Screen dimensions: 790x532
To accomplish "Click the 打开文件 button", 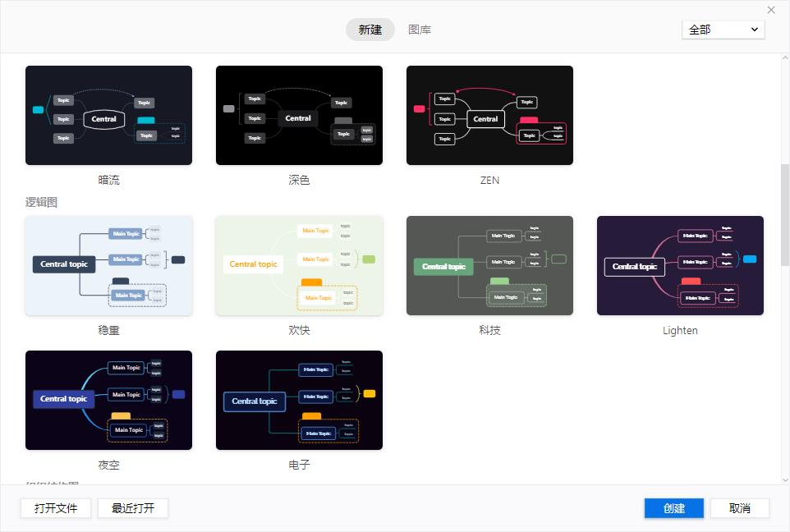I will click(56, 508).
